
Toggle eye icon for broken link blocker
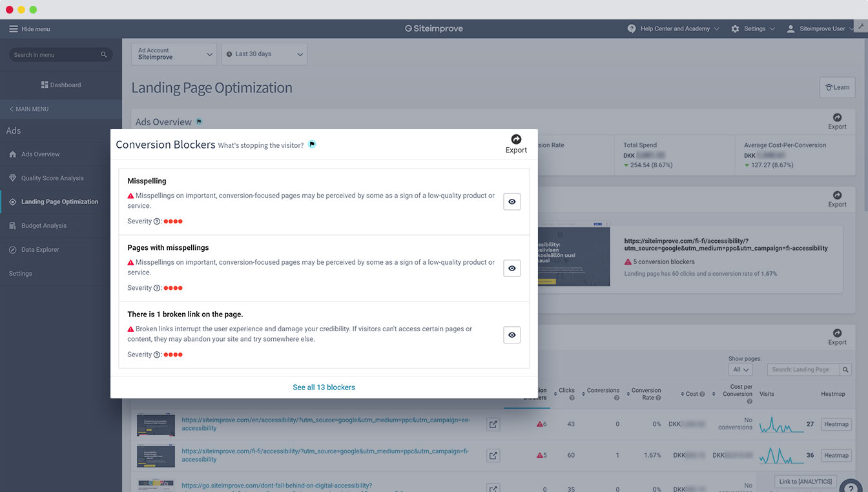(512, 335)
